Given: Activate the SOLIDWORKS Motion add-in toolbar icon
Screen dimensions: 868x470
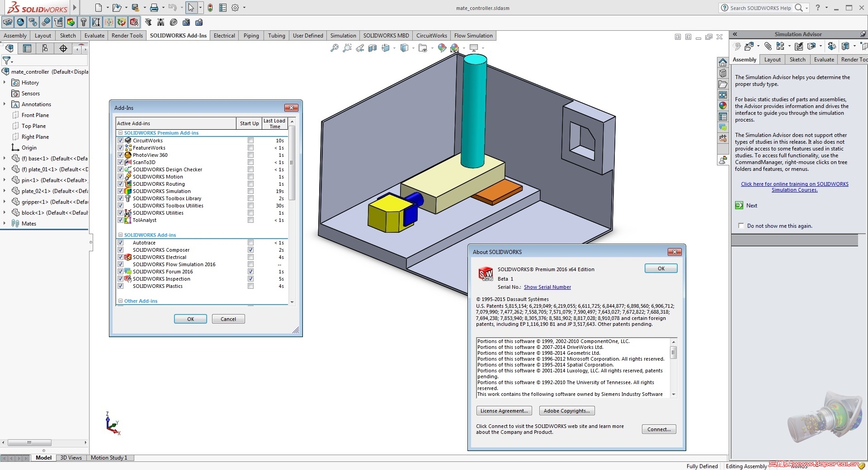Looking at the screenshot, I should tap(46, 22).
